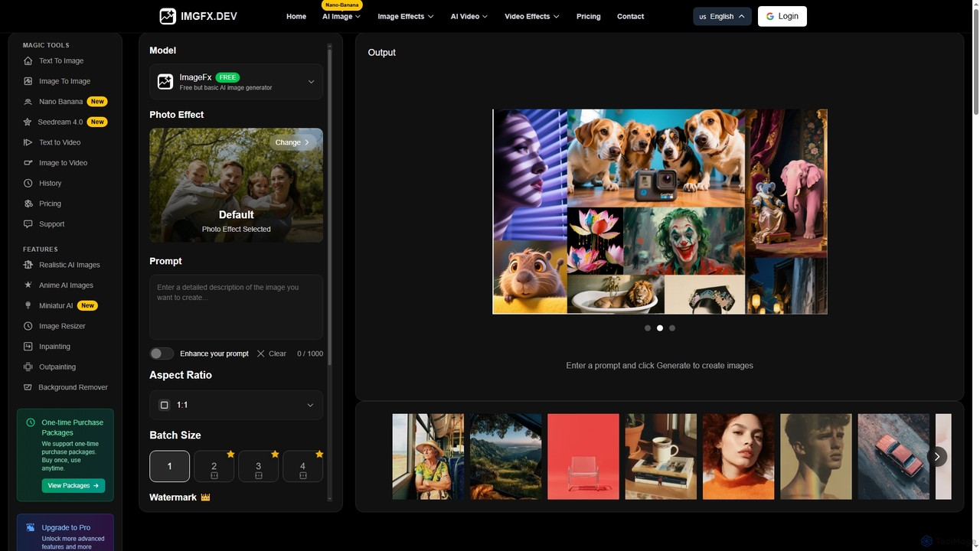
Task: Open Anime AI Images star icon
Action: (x=28, y=285)
